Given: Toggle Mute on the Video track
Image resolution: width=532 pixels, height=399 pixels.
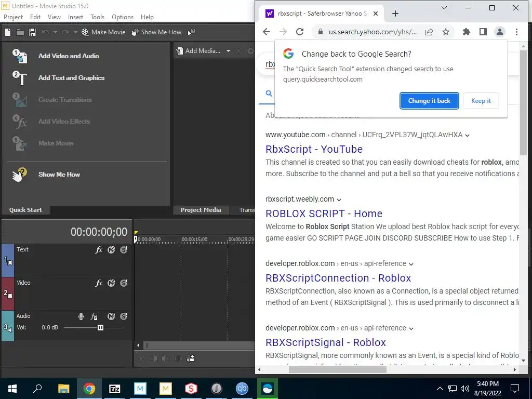Looking at the screenshot, I should click(x=111, y=283).
